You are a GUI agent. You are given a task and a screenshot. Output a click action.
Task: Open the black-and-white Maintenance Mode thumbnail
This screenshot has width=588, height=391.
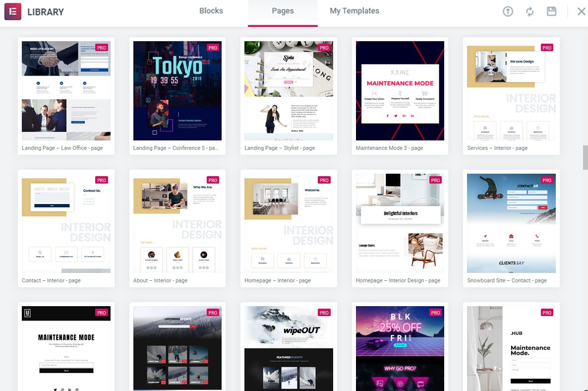(x=66, y=349)
